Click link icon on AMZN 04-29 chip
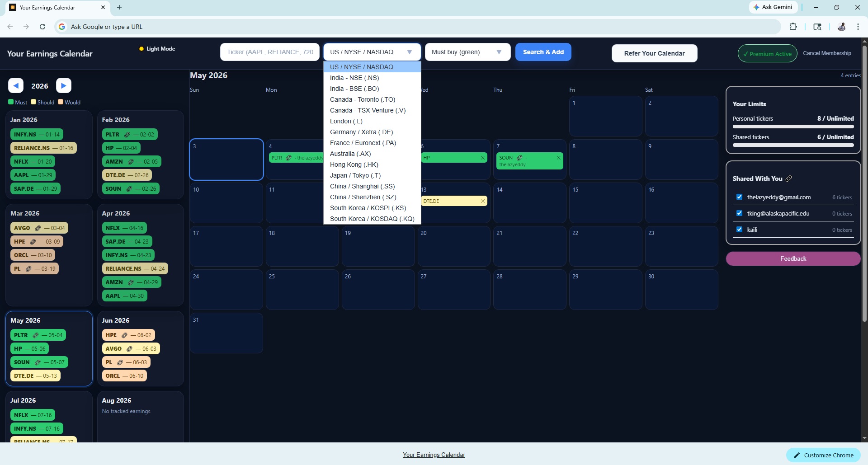The width and height of the screenshot is (868, 465). point(131,282)
